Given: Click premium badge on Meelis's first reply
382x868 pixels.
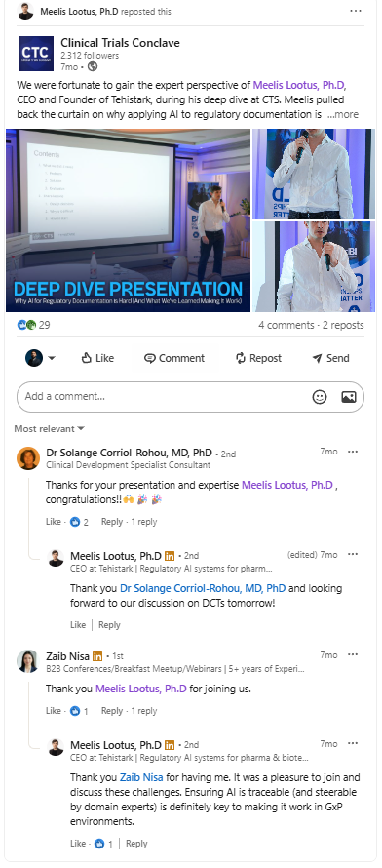Looking at the screenshot, I should 170,556.
